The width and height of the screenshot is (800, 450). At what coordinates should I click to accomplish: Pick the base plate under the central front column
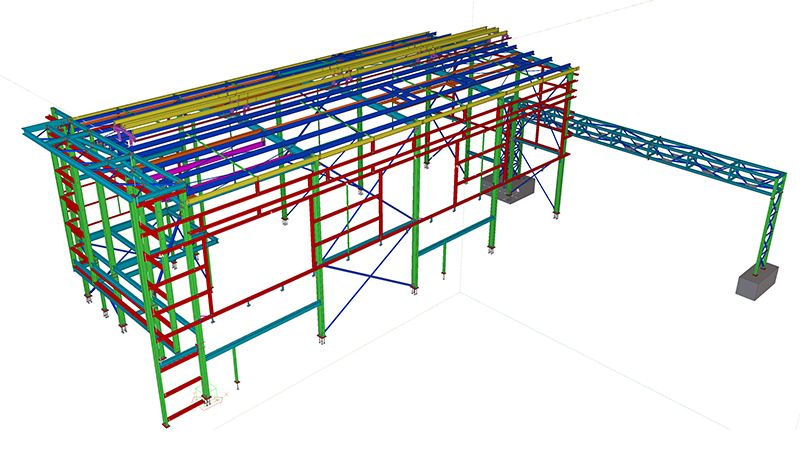click(x=321, y=341)
